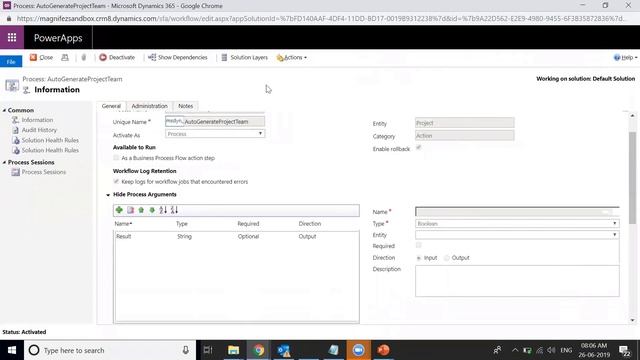The image size is (640, 360).
Task: Open the Windows Start menu
Action: 12,350
